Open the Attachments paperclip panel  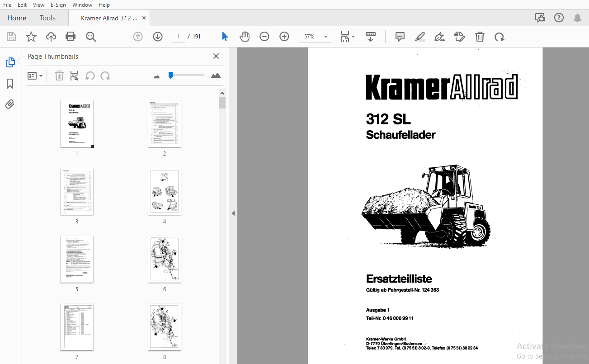10,104
